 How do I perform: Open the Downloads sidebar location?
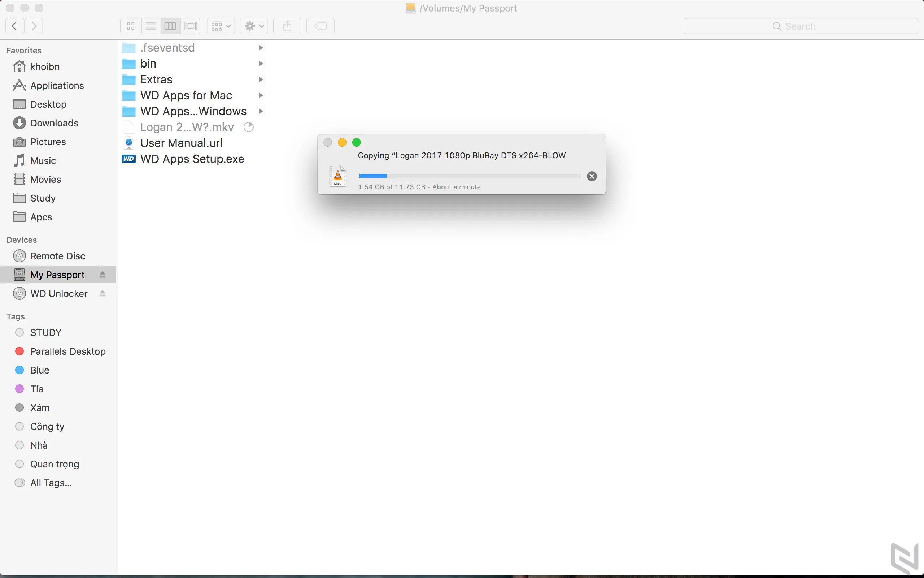[x=58, y=123]
